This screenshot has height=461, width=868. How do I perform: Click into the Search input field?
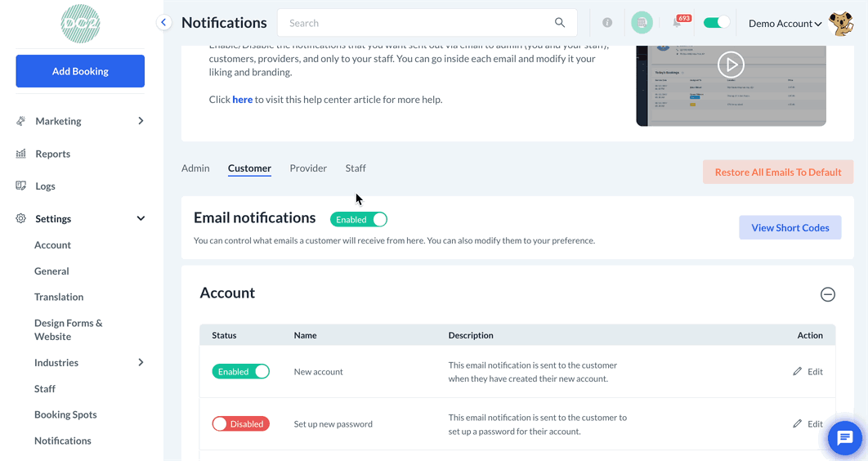417,23
